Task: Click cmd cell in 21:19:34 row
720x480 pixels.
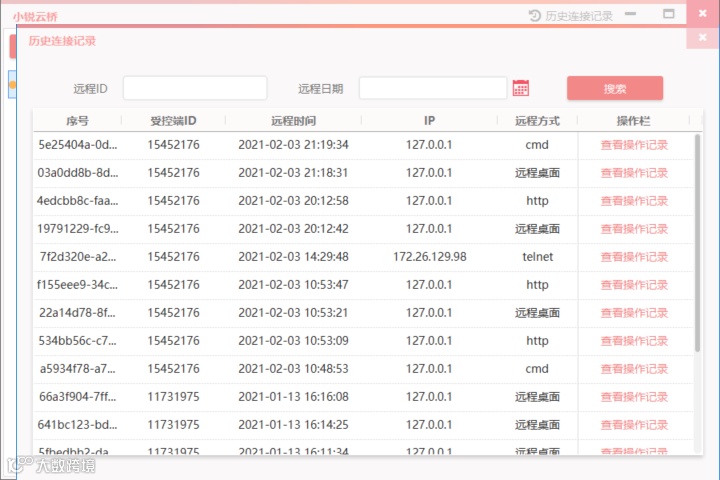Action: click(537, 145)
